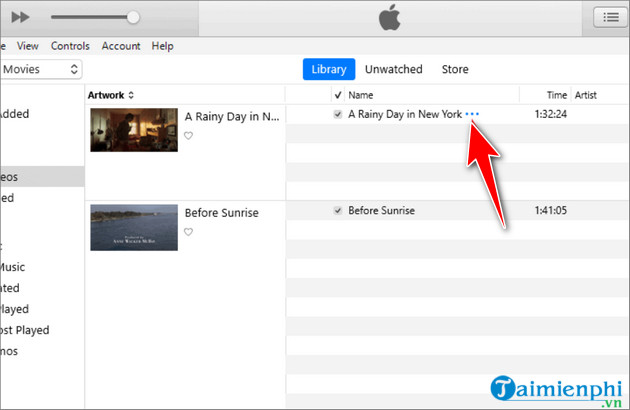Click the checkmark column header

pos(338,95)
